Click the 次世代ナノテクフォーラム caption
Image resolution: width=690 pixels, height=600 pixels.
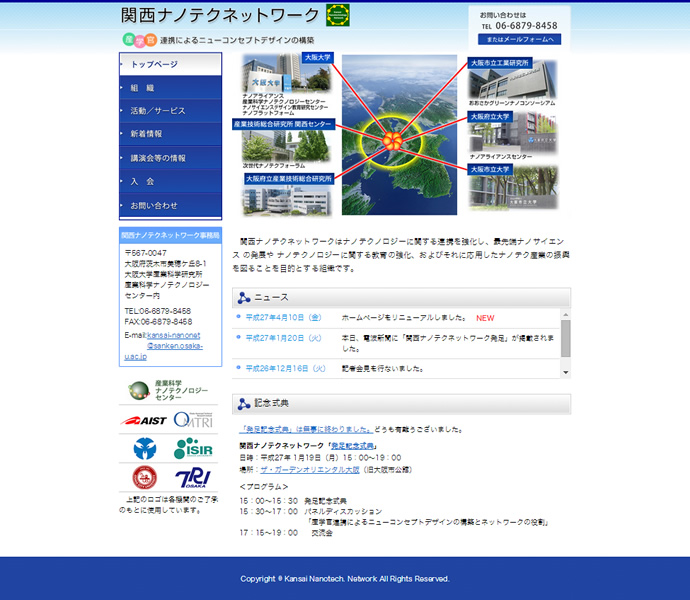coord(274,166)
